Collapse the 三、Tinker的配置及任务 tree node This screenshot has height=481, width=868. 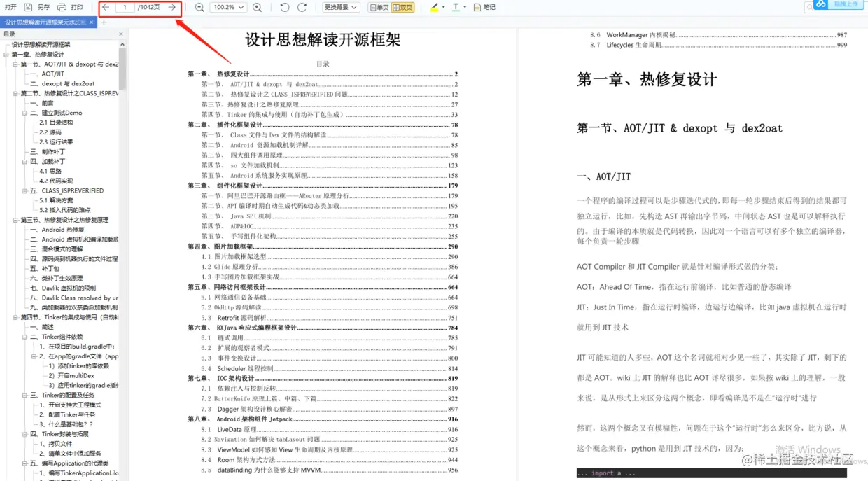point(24,395)
